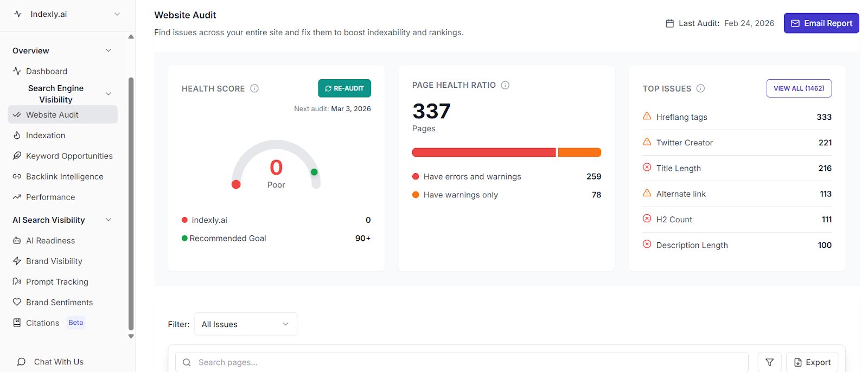Click the Hreflang tags warning icon

(x=647, y=117)
